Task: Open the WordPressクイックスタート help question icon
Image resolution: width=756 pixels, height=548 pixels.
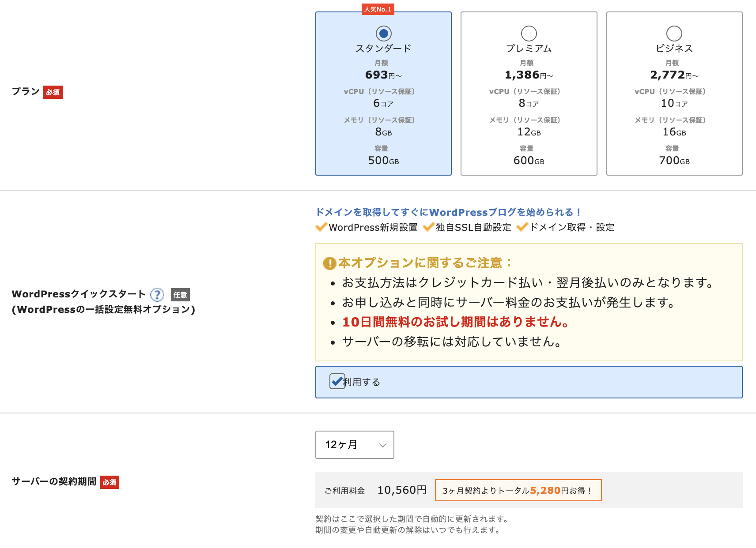Action: tap(157, 294)
